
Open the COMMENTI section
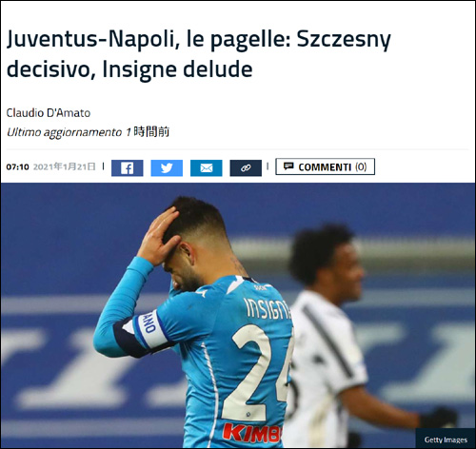(x=325, y=166)
